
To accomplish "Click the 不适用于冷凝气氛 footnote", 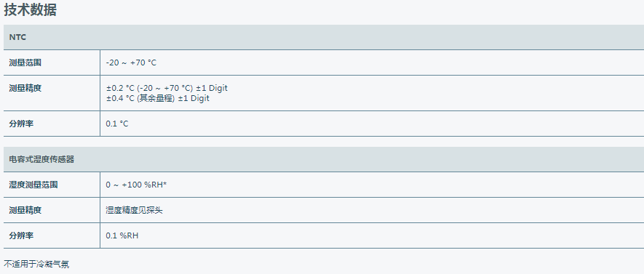I will (36, 264).
